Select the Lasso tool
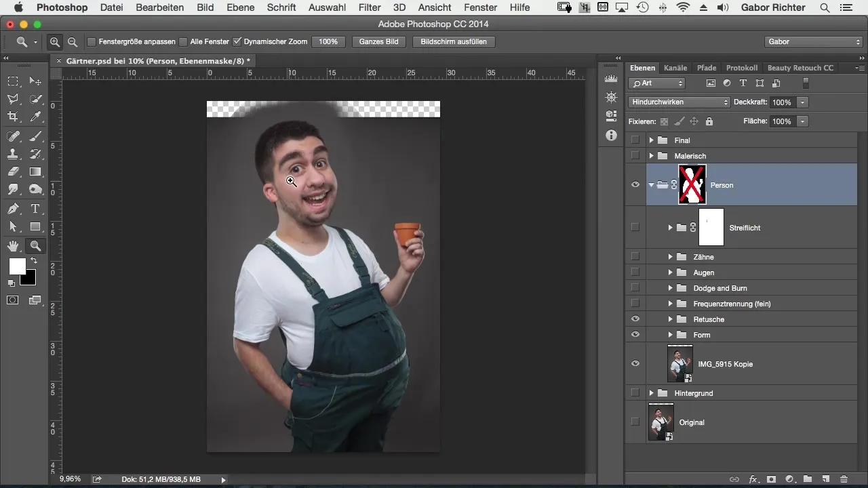The height and width of the screenshot is (488, 868). (x=13, y=99)
